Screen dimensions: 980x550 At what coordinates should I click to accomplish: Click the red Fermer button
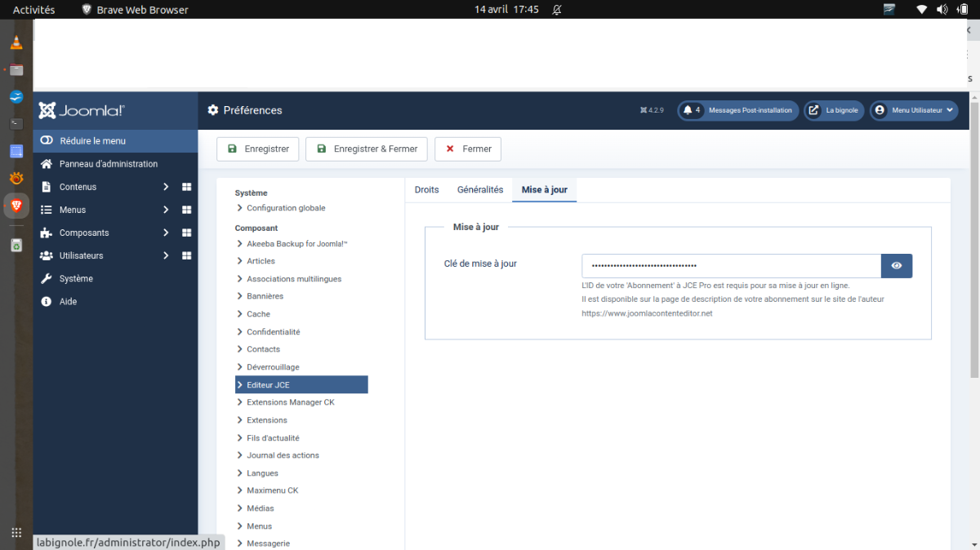pyautogui.click(x=468, y=149)
